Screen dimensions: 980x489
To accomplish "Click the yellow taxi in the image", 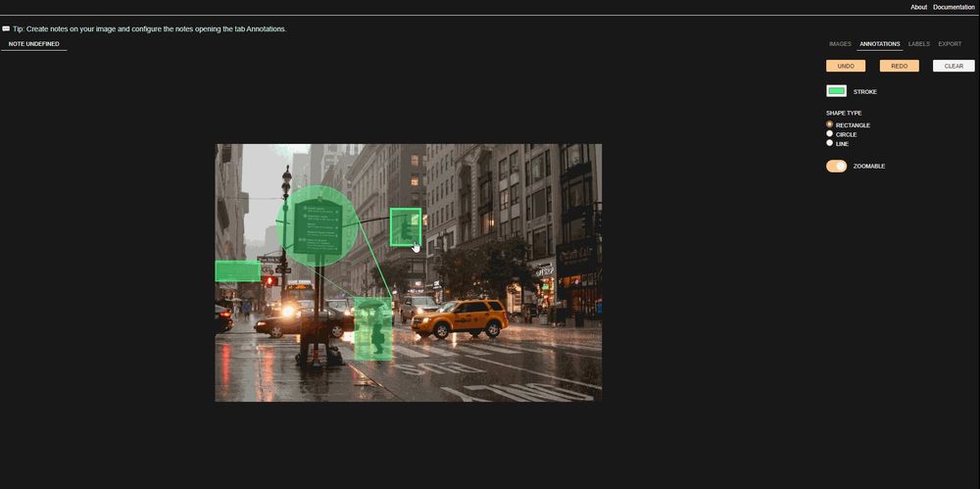I will point(460,318).
